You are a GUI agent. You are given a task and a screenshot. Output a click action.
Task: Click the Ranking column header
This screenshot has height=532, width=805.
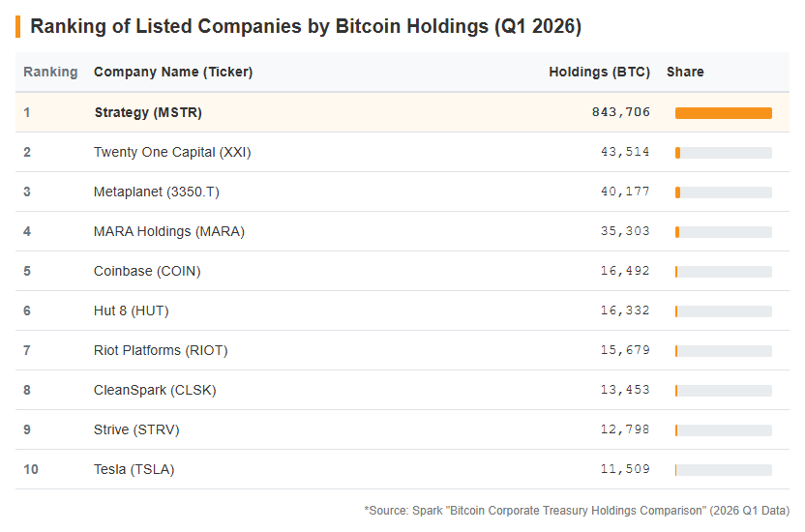(50, 72)
